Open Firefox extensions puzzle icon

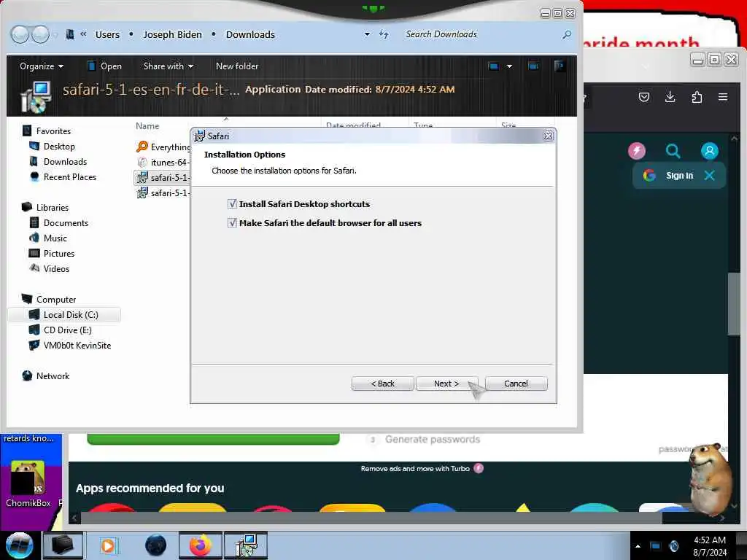click(697, 97)
